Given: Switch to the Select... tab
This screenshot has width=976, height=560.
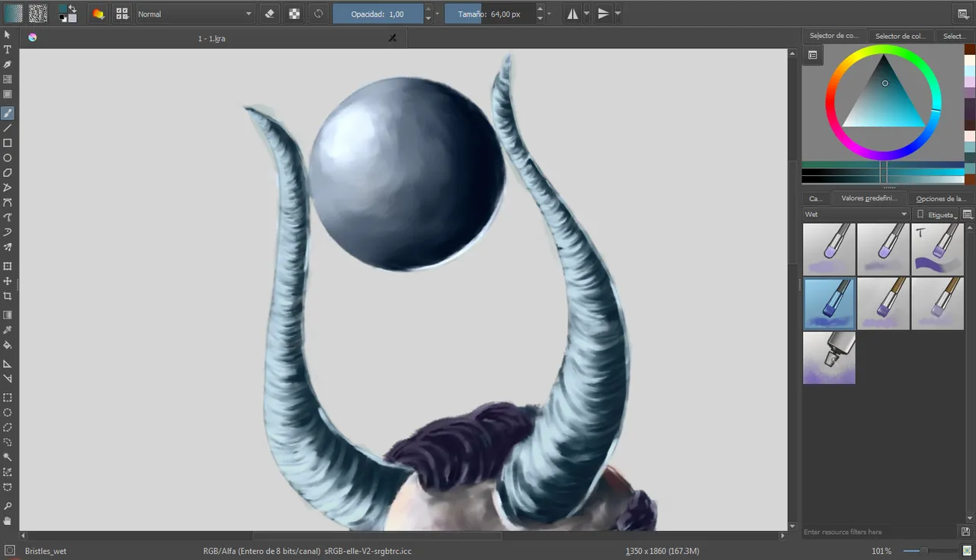Looking at the screenshot, I should tap(955, 36).
